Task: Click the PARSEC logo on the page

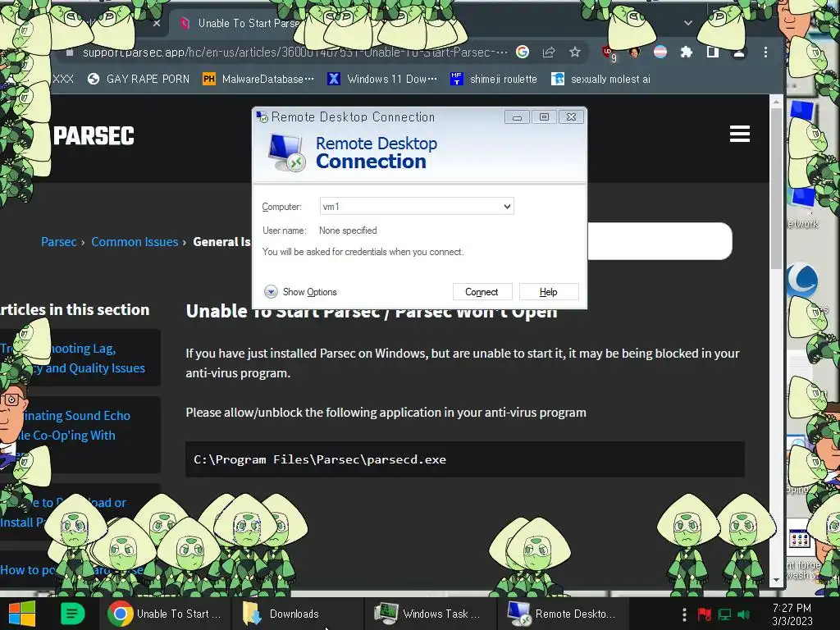Action: coord(94,136)
